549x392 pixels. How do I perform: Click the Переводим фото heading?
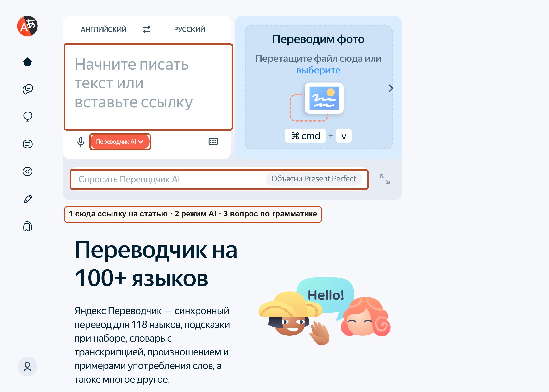318,39
